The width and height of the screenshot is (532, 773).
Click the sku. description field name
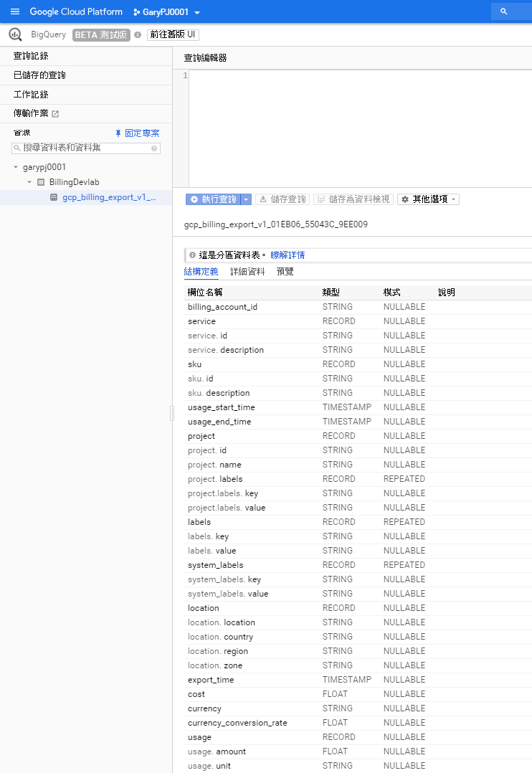219,393
